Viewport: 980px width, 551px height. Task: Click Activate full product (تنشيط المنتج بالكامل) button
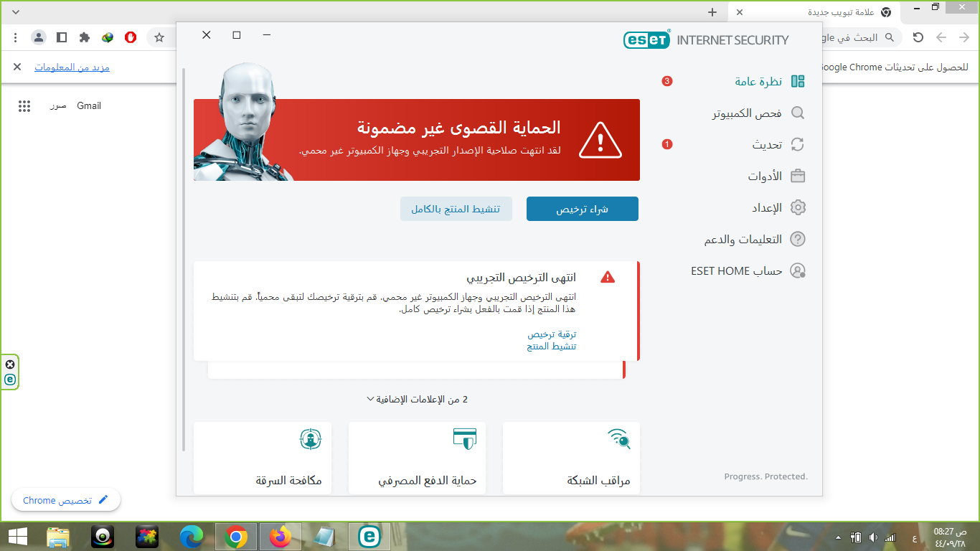click(456, 209)
